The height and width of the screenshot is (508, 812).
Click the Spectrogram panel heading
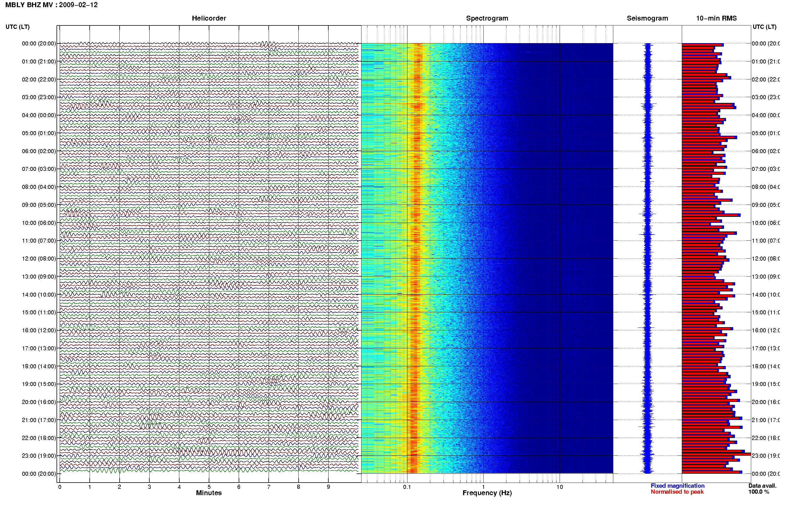487,18
